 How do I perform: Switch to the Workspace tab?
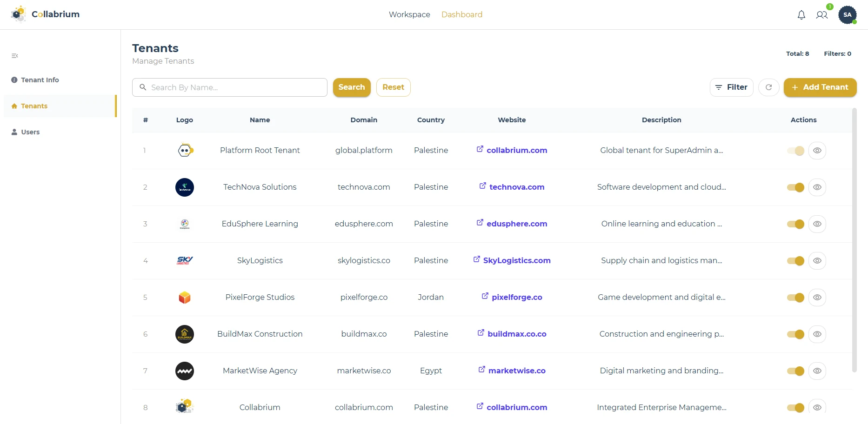click(x=409, y=14)
